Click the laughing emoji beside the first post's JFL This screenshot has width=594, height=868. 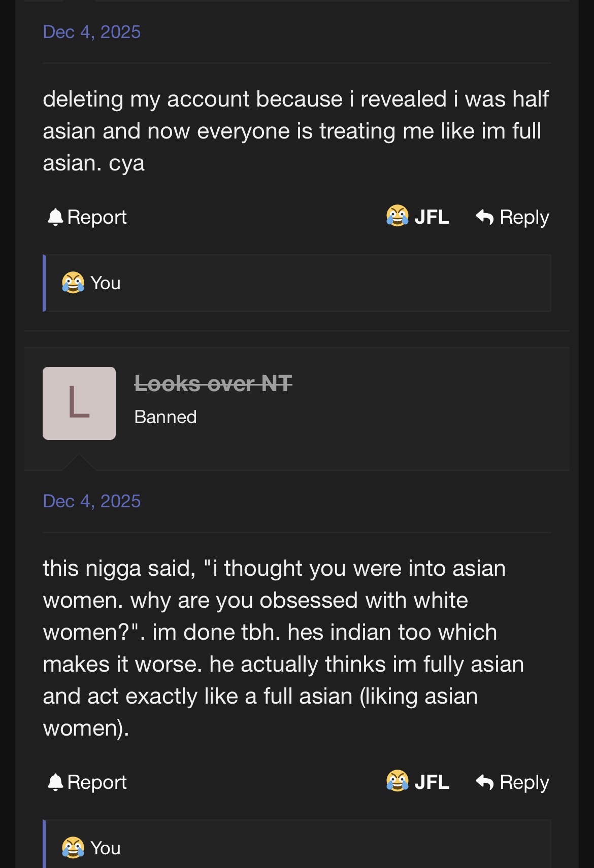[397, 216]
